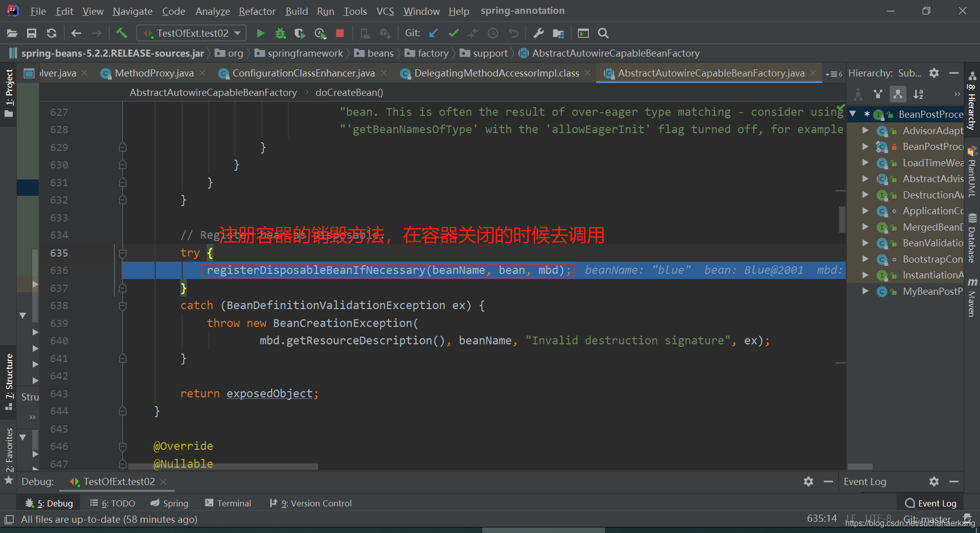This screenshot has width=980, height=533.
Task: Hide the Hierarchy panel with the minus icon
Action: [x=953, y=73]
